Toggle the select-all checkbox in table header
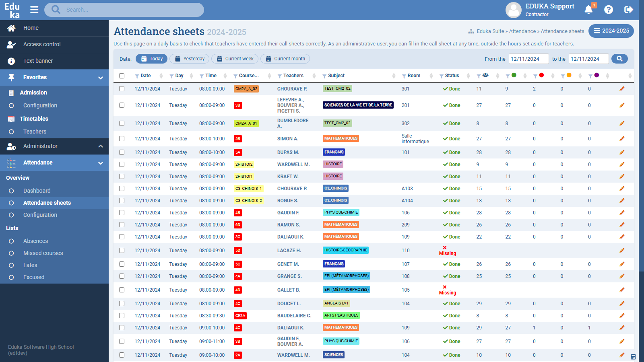The width and height of the screenshot is (644, 362). coord(122,76)
